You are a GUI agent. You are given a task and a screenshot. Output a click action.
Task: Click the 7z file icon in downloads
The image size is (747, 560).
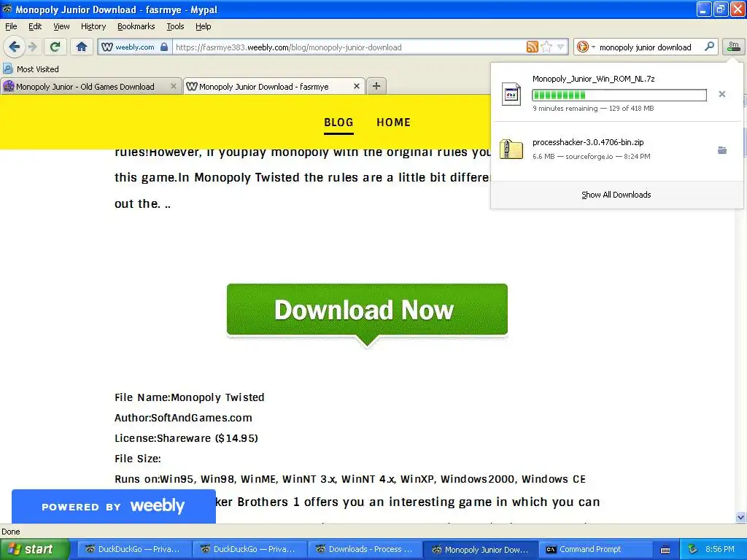(x=511, y=94)
